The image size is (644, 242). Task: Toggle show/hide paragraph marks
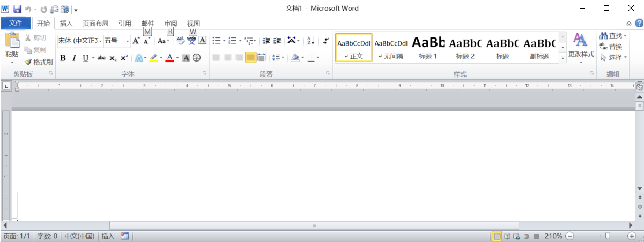click(325, 41)
